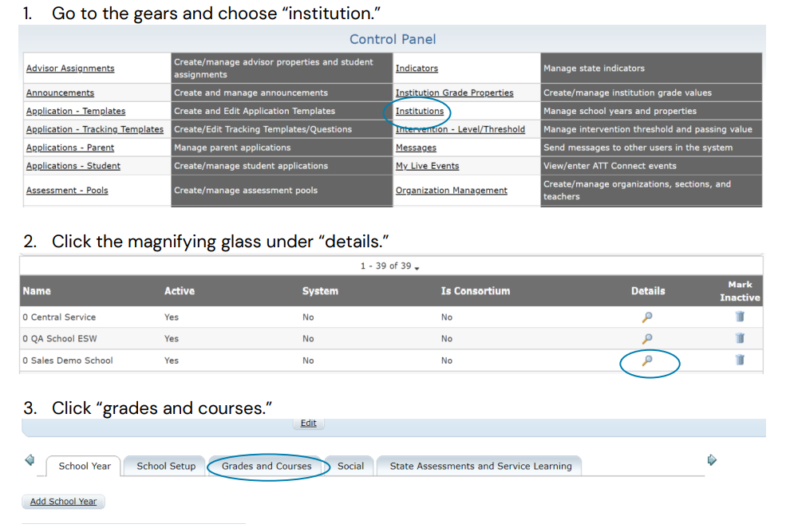Open Applications - Student link
Image resolution: width=798 pixels, height=532 pixels.
coord(73,166)
